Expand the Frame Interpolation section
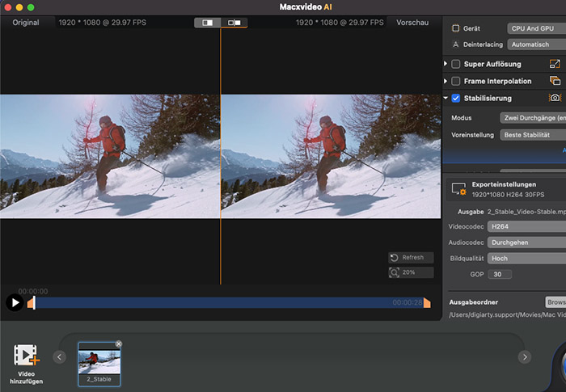 pyautogui.click(x=446, y=81)
